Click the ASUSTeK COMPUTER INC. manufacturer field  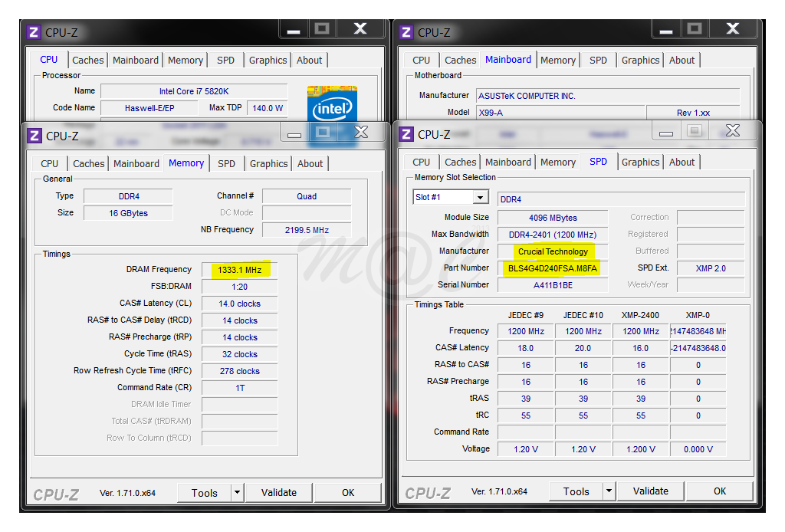point(608,96)
